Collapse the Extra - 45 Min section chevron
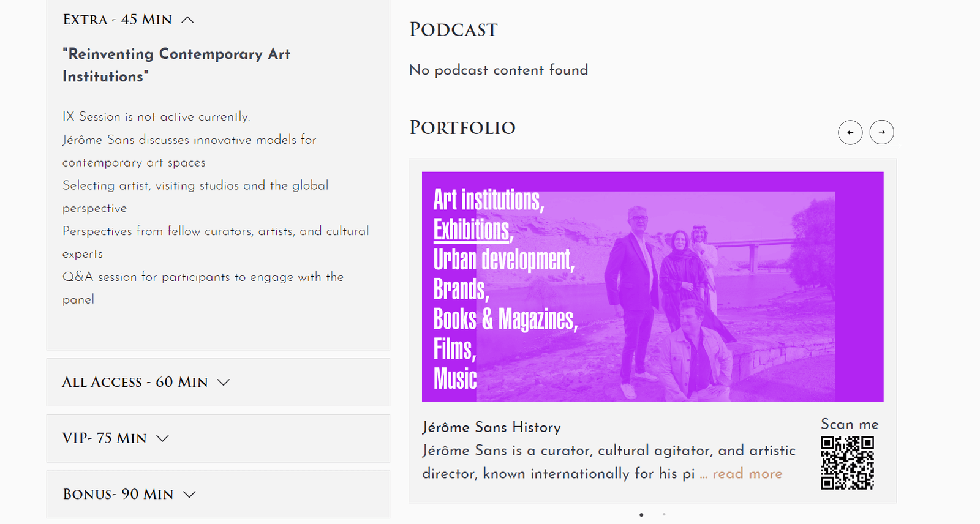Image resolution: width=980 pixels, height=524 pixels. click(x=187, y=20)
